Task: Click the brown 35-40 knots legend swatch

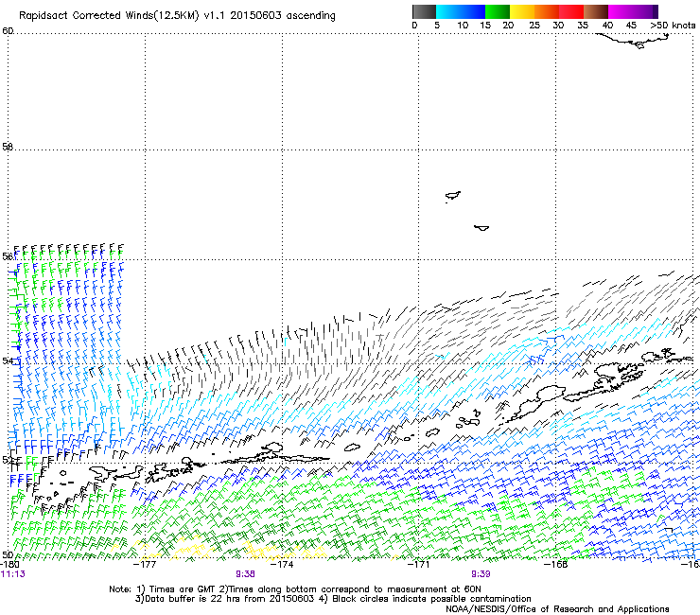Action: tap(596, 11)
